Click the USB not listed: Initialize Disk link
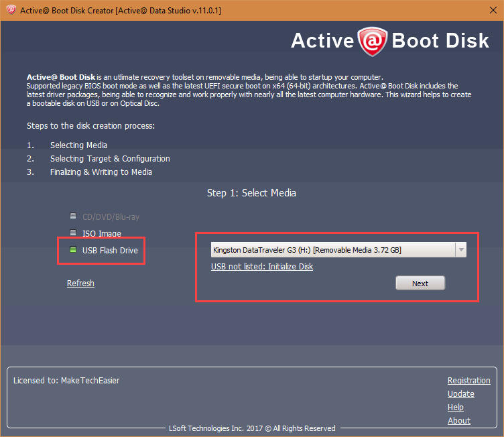The image size is (504, 437). [262, 267]
